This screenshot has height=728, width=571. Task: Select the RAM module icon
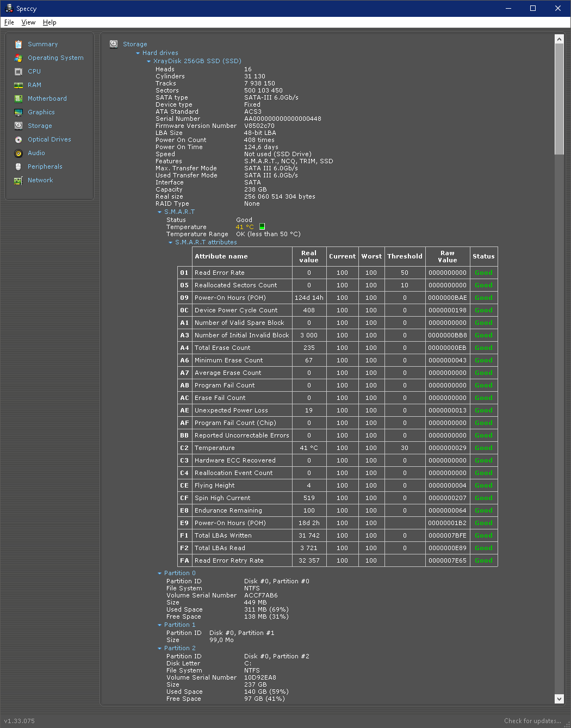tap(18, 85)
